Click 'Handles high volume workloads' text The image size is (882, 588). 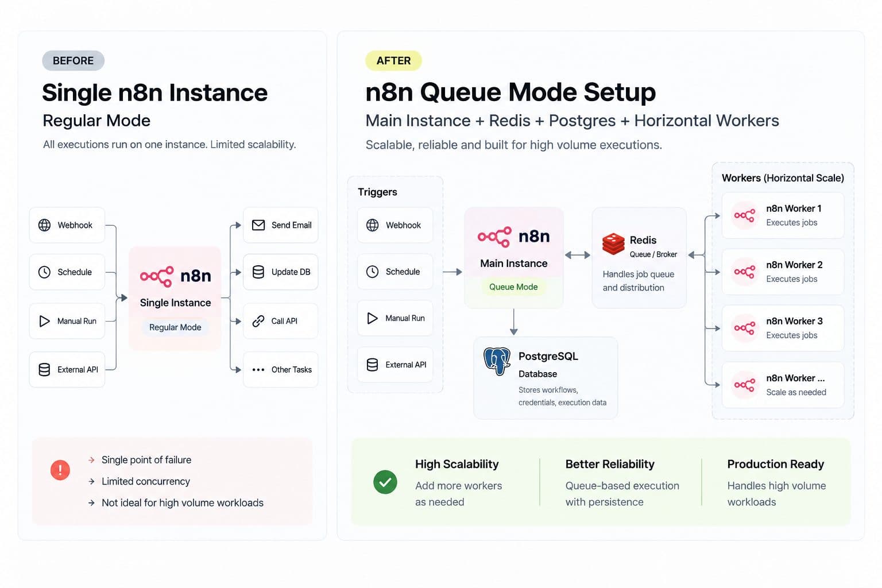click(777, 494)
